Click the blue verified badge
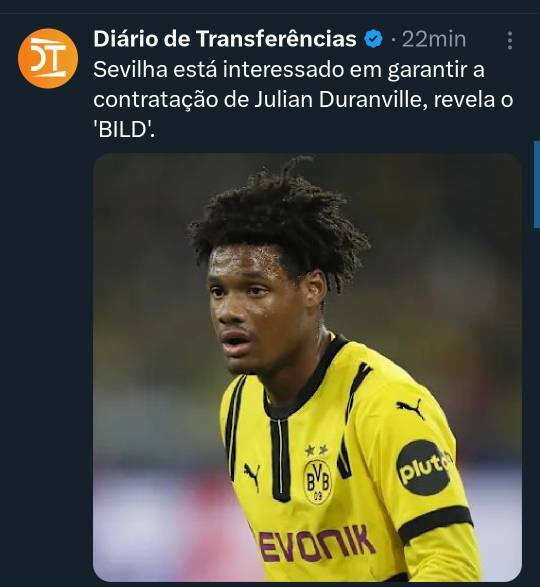 pos(374,39)
